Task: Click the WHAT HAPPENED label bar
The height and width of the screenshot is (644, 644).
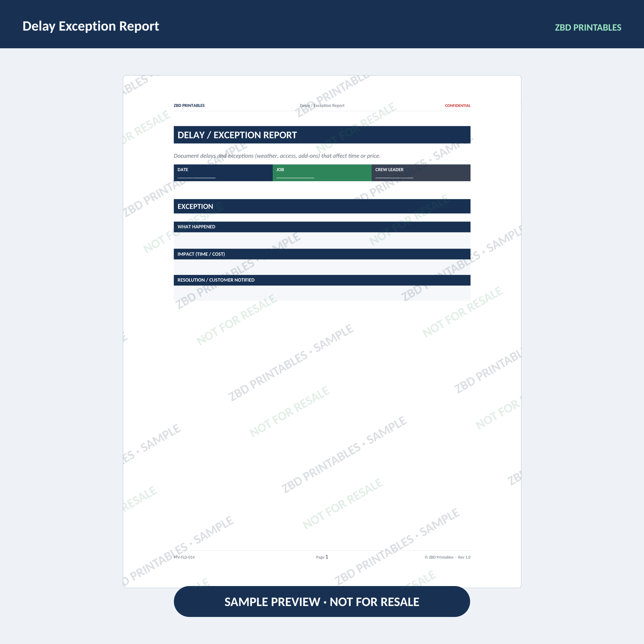Action: (322, 227)
